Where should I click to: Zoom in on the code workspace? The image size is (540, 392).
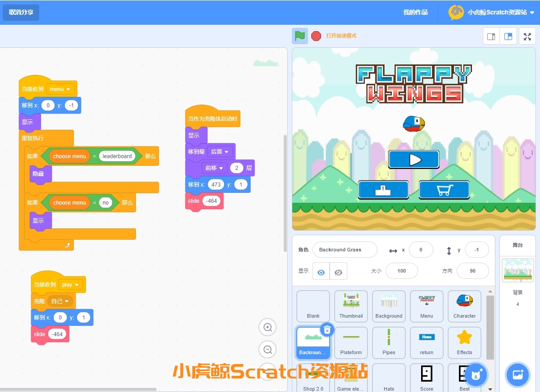click(x=268, y=327)
